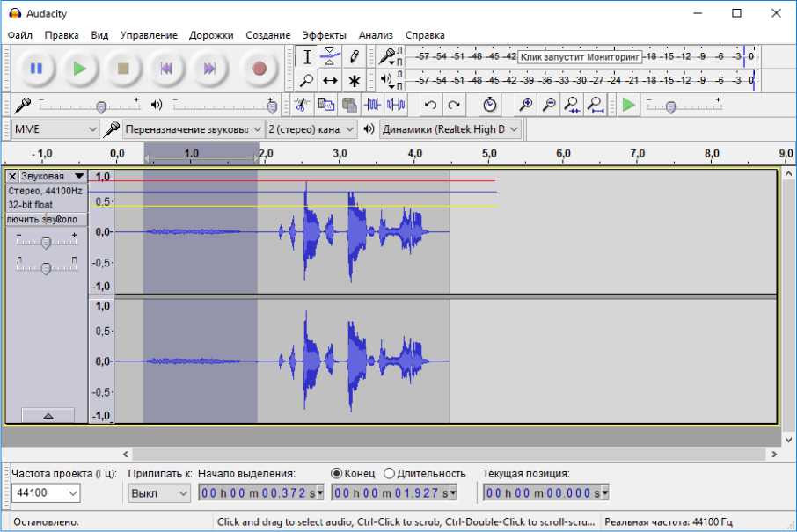797x532 pixels.
Task: Open the Дорожки menu
Action: [x=211, y=35]
